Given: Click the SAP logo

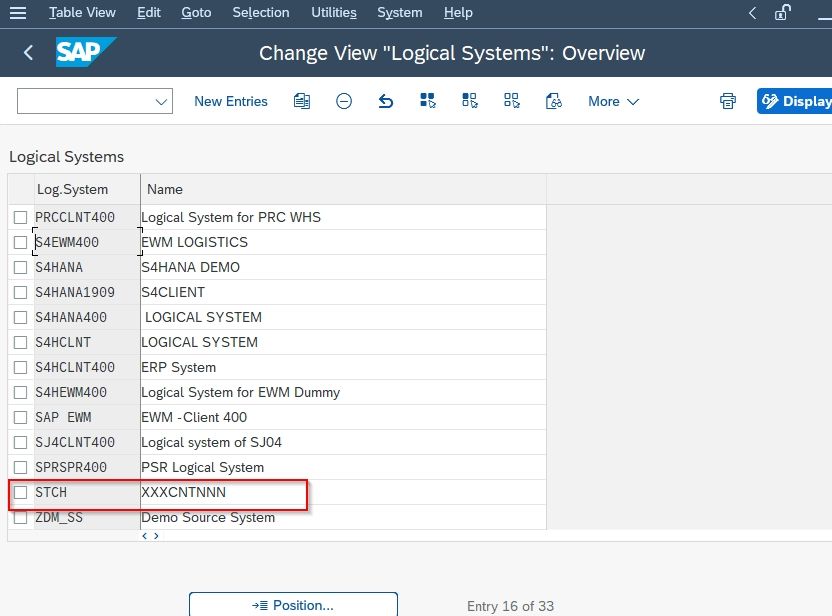Looking at the screenshot, I should pos(85,52).
